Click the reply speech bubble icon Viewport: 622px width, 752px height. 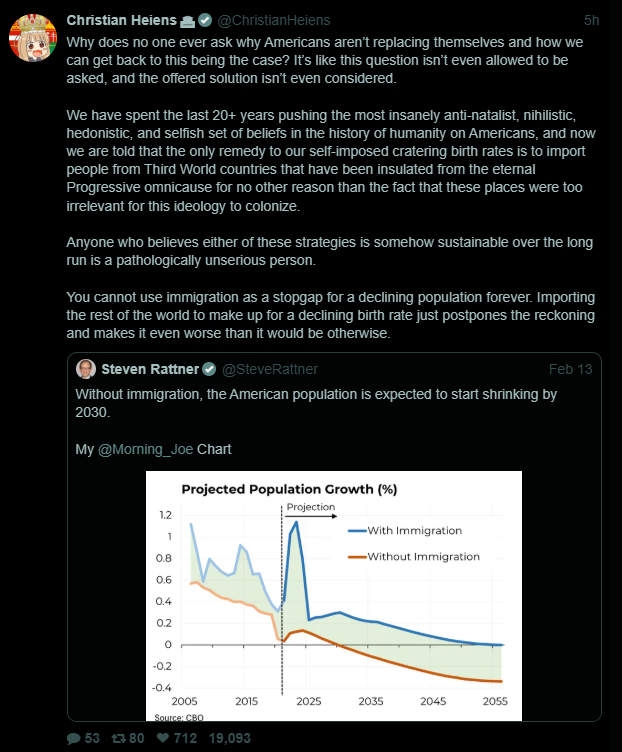[74, 739]
